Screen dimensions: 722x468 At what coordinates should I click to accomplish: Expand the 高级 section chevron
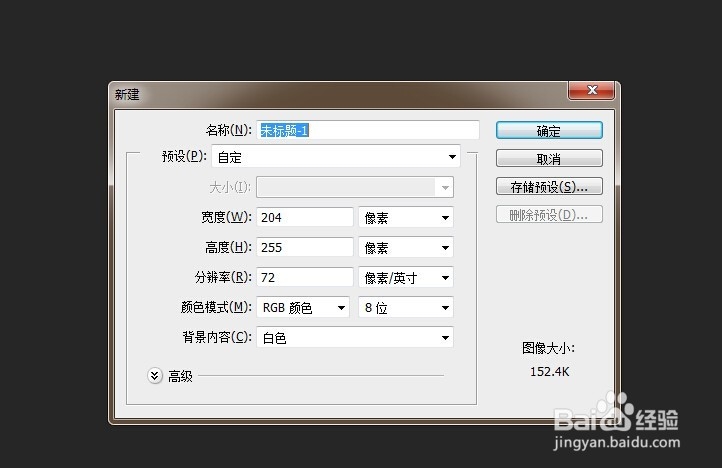coord(155,376)
